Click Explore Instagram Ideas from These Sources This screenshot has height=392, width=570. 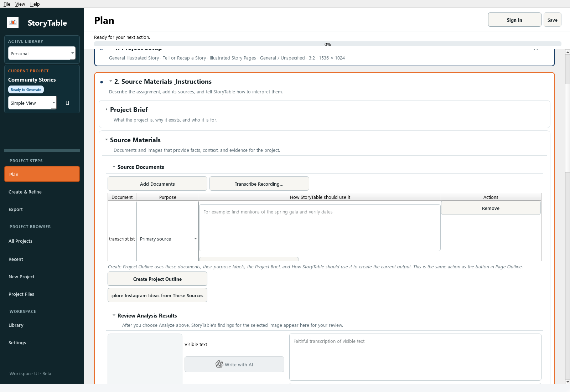[157, 295]
